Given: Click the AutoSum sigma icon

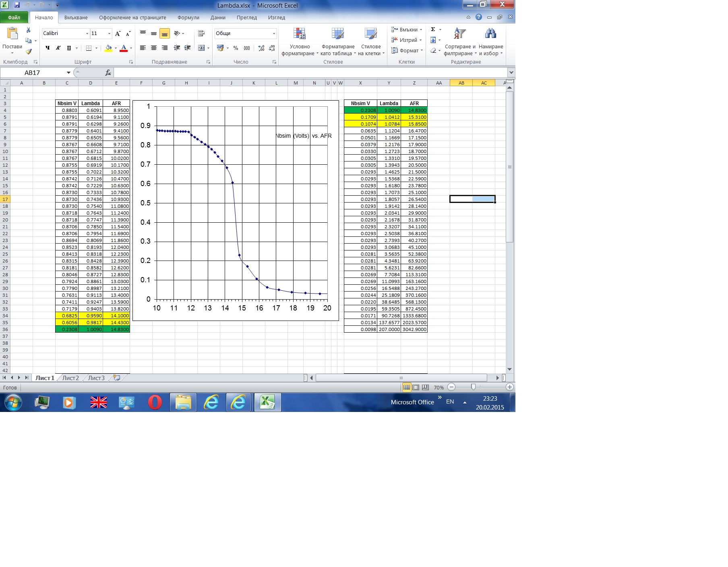Looking at the screenshot, I should pos(433,29).
